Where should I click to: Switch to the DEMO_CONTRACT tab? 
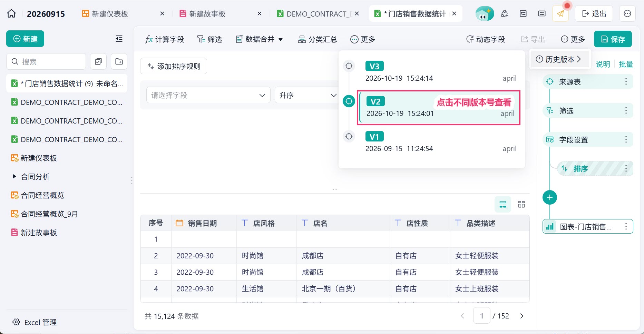(314, 14)
